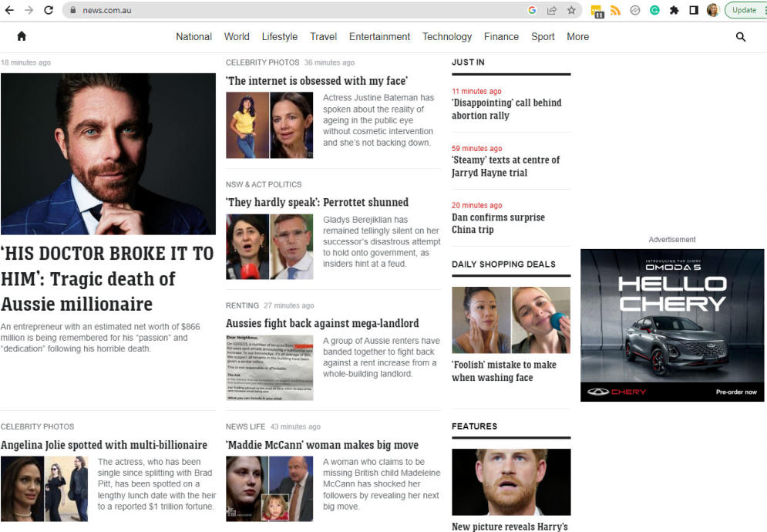Switch to the Entertainment section
Viewport: 767px width, 532px height.
click(x=378, y=36)
